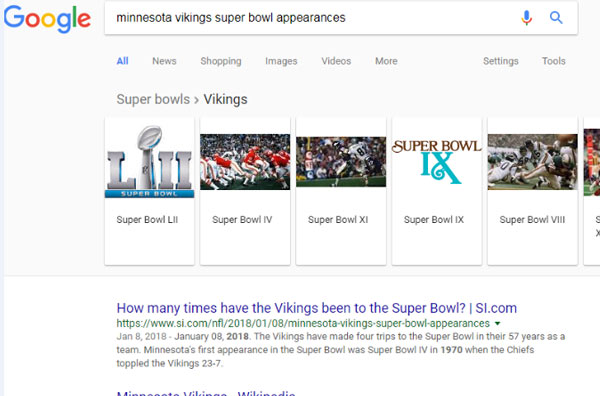Switch to the Videos tab

coord(336,61)
